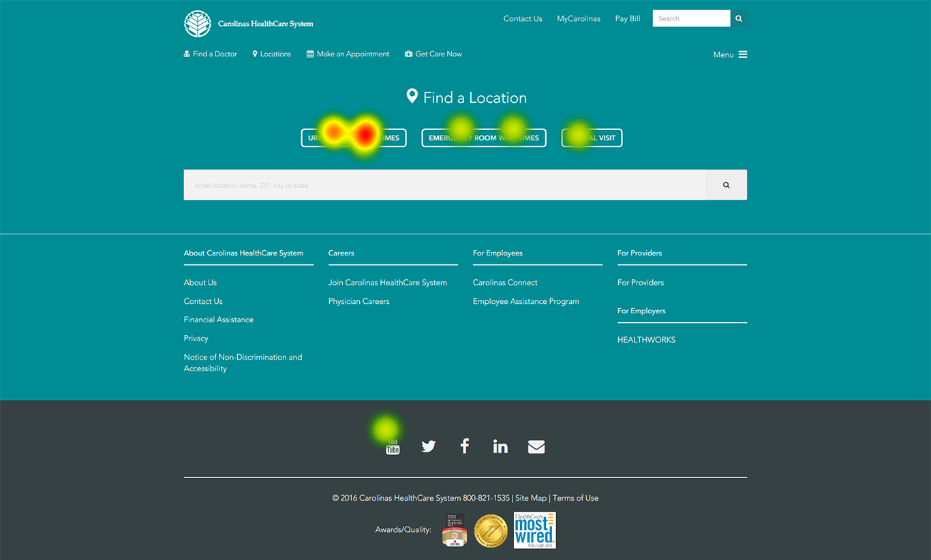Open Make an Appointment

pos(348,54)
